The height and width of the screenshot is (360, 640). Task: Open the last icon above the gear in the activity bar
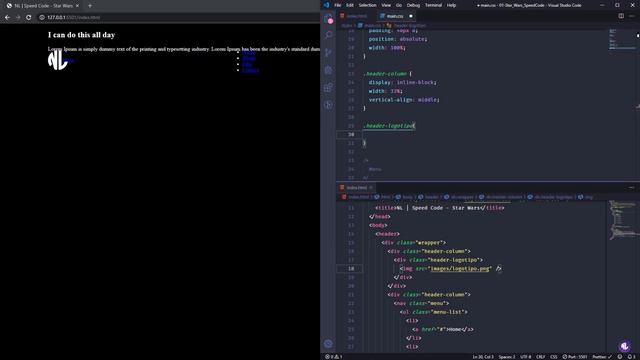point(329,105)
